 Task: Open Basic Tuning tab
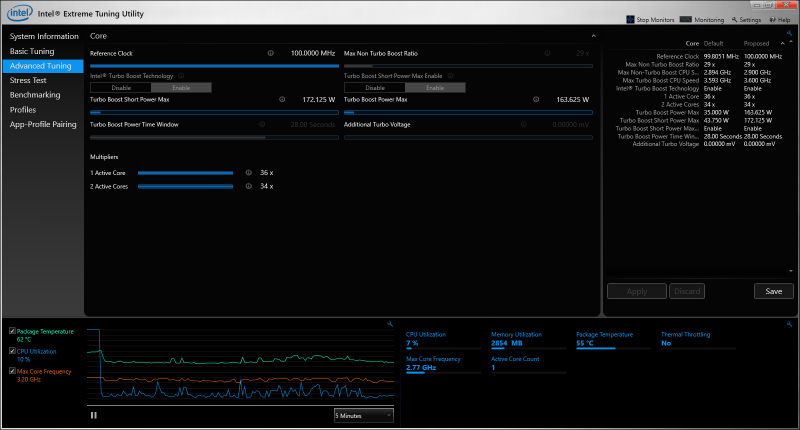click(32, 51)
